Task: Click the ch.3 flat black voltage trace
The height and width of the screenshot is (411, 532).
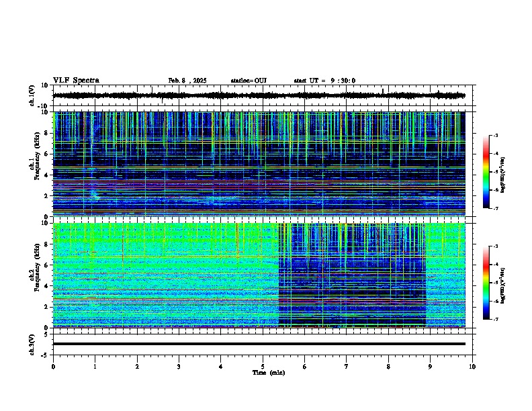Action: (x=259, y=344)
